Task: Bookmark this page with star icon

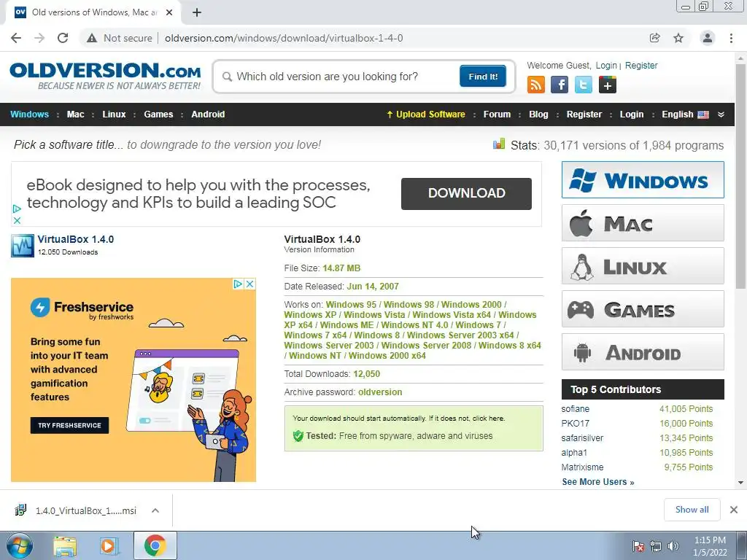Action: (x=678, y=38)
